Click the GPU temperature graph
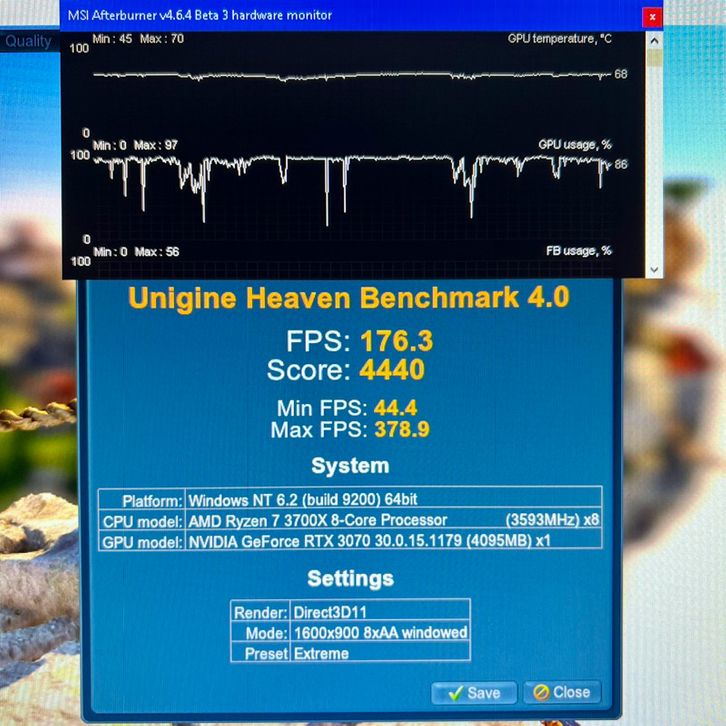Viewport: 726px width, 726px height. [350, 76]
